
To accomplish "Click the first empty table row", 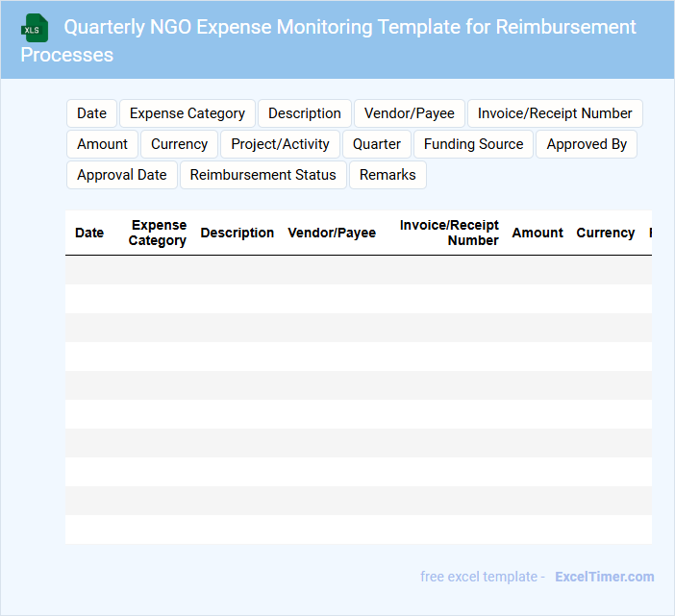I will click(358, 270).
